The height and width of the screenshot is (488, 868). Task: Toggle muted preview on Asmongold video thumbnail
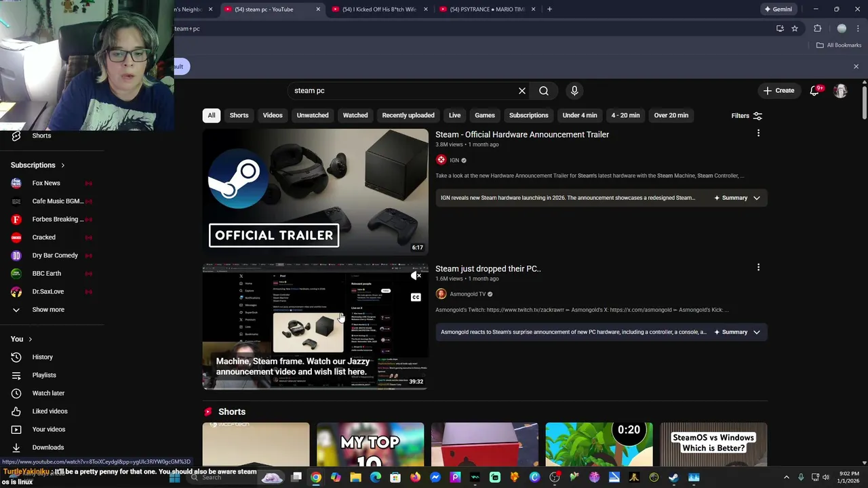click(x=416, y=275)
